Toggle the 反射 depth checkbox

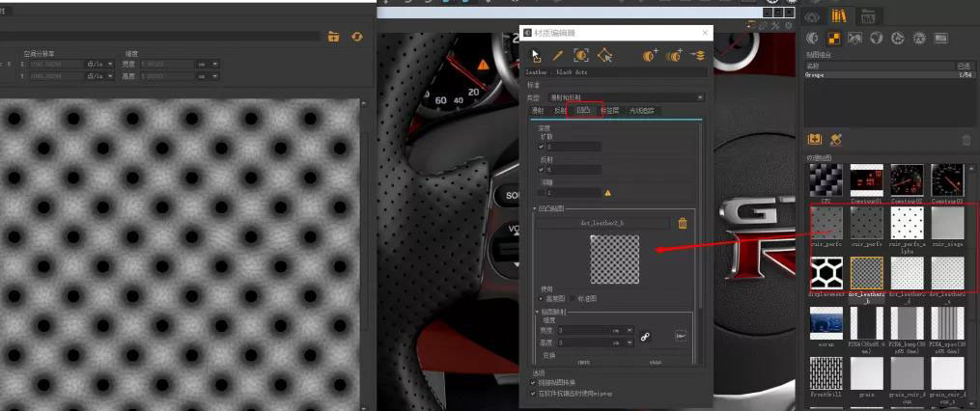tap(542, 169)
